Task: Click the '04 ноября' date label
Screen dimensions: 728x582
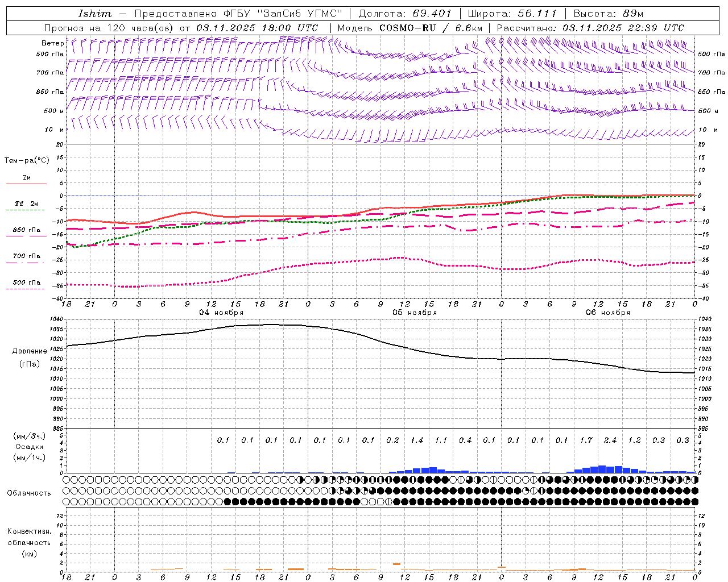Action: point(221,313)
